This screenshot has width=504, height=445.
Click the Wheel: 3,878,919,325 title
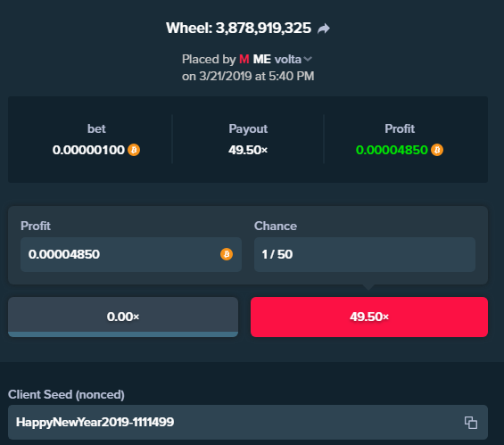pos(238,29)
